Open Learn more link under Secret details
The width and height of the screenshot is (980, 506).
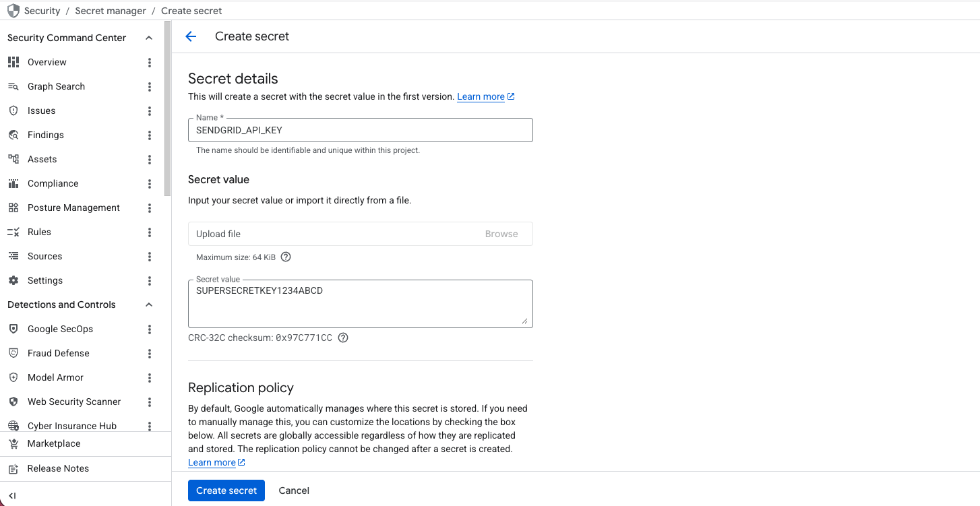pos(486,96)
